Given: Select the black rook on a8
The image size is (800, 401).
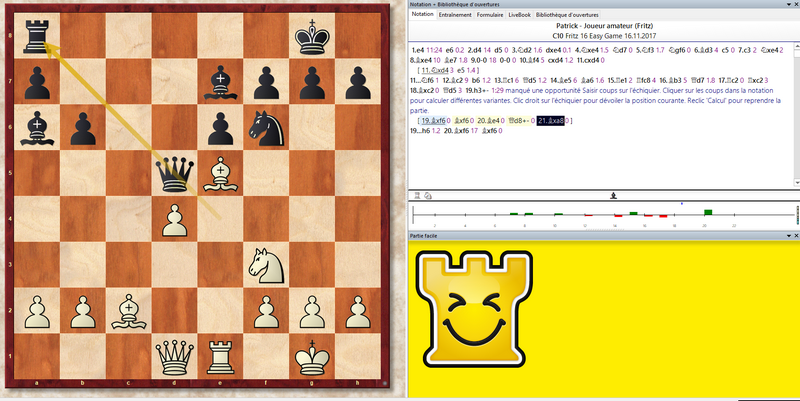Looking at the screenshot, I should [x=37, y=36].
